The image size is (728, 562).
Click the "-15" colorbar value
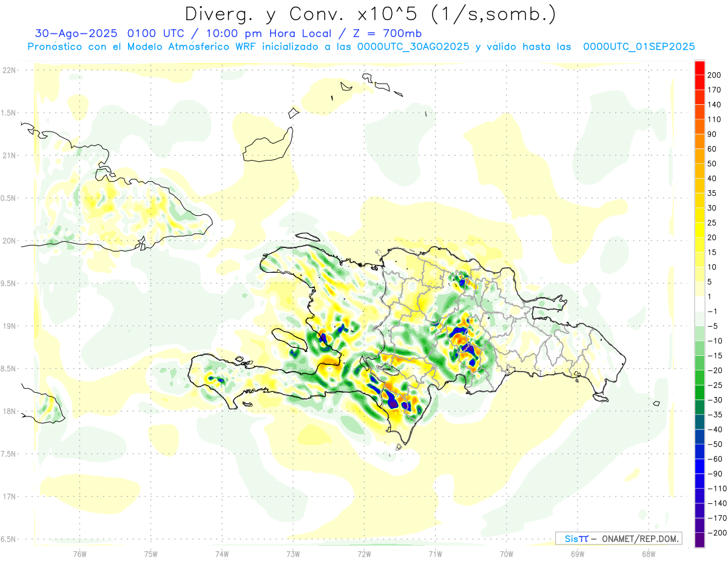coord(715,356)
